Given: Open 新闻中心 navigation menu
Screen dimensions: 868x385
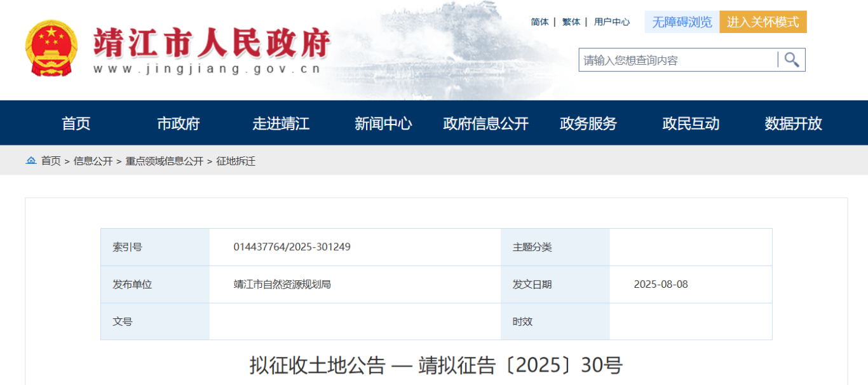Looking at the screenshot, I should coord(383,123).
